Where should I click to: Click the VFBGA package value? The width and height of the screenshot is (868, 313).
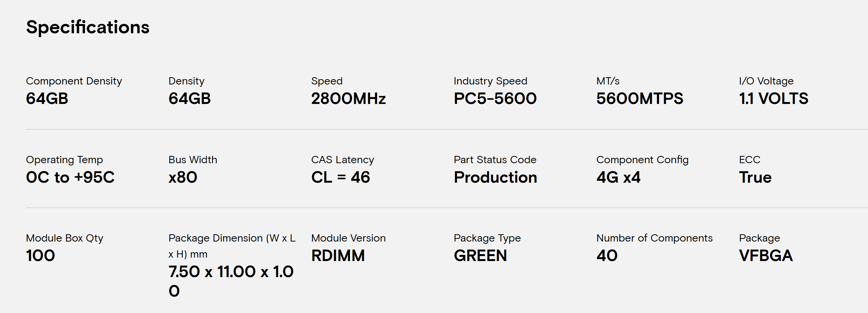pyautogui.click(x=766, y=256)
